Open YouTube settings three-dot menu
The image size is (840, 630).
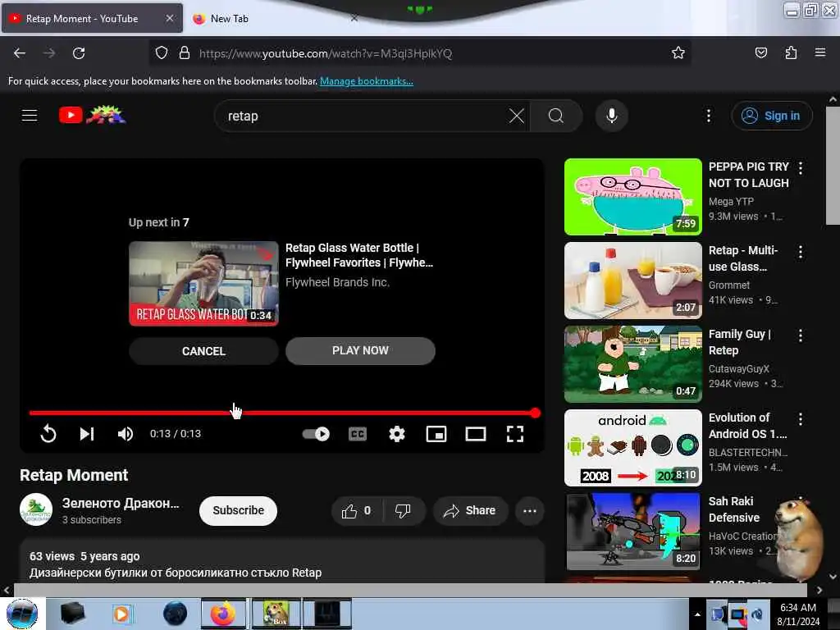(708, 116)
